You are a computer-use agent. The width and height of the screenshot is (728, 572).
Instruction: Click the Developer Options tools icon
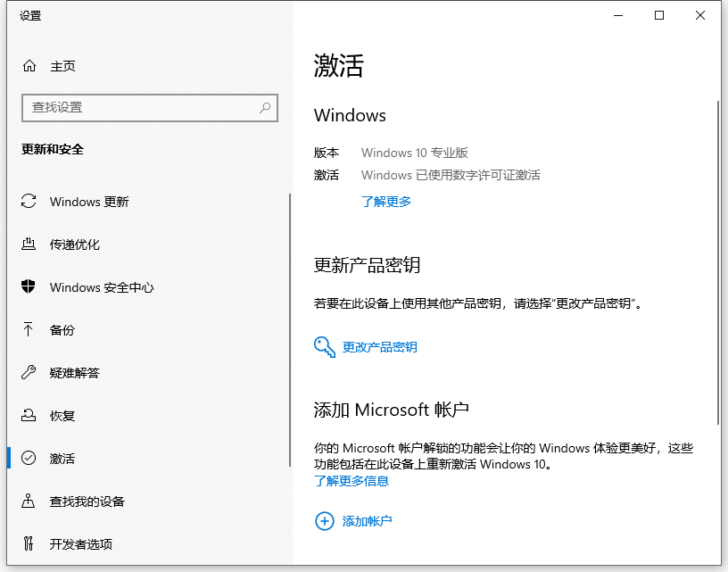pyautogui.click(x=29, y=543)
